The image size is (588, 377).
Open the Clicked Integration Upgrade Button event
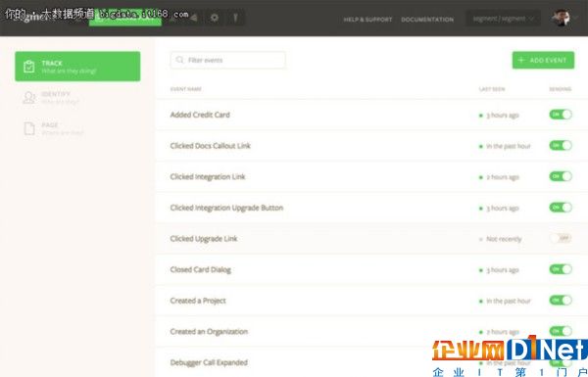(x=226, y=208)
